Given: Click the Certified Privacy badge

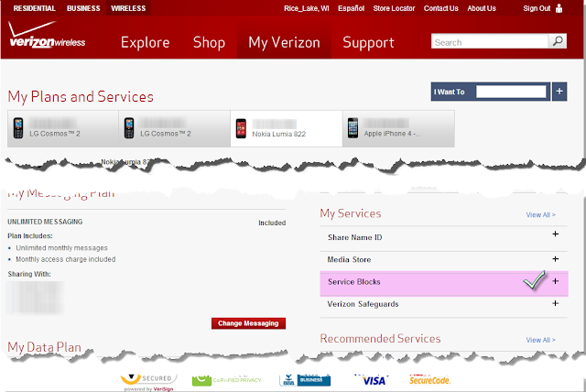Looking at the screenshot, I should coord(226,380).
